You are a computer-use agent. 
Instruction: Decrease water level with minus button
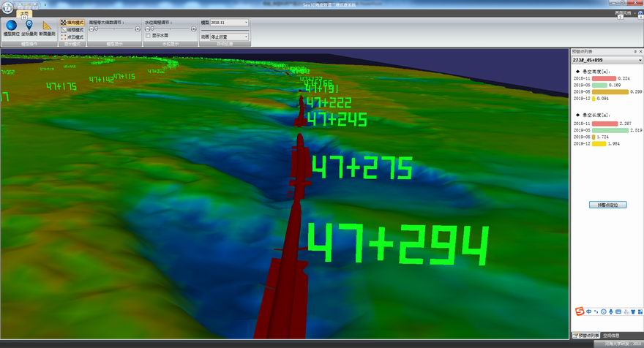point(147,29)
